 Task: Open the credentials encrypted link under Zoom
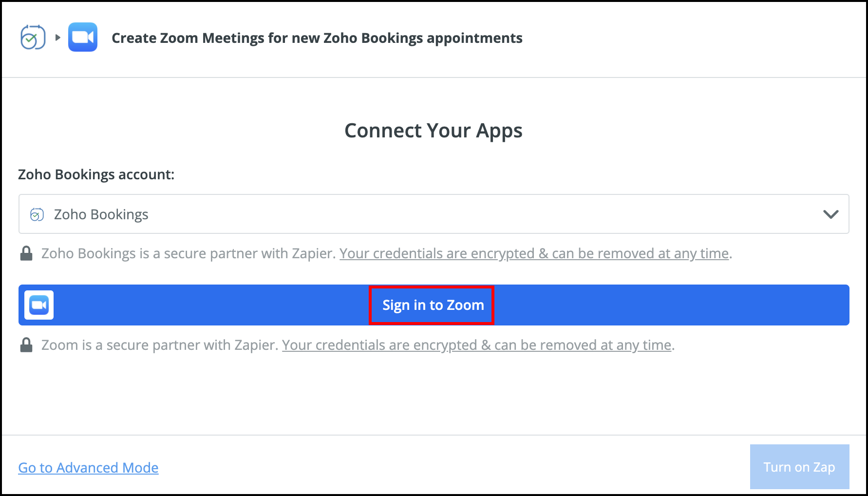click(476, 345)
